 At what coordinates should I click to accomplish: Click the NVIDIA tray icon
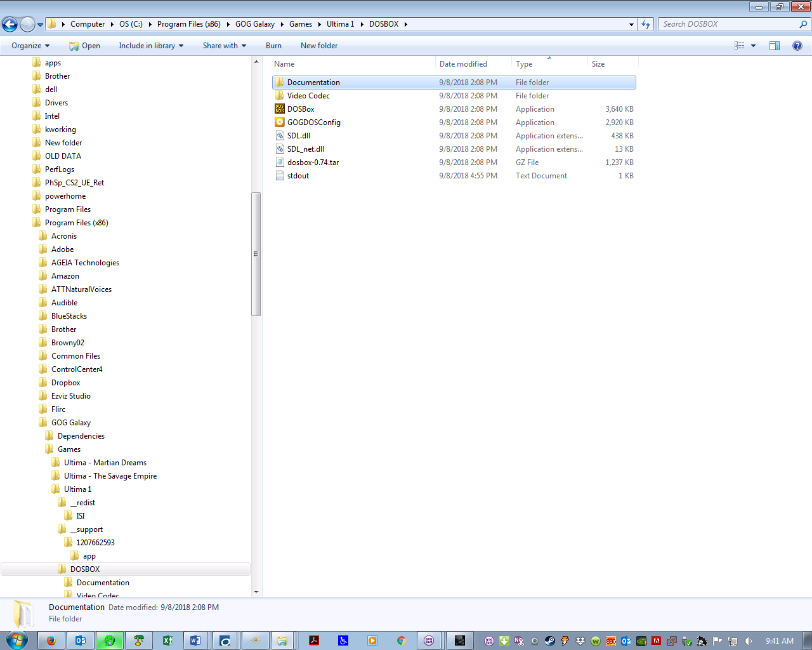click(641, 641)
